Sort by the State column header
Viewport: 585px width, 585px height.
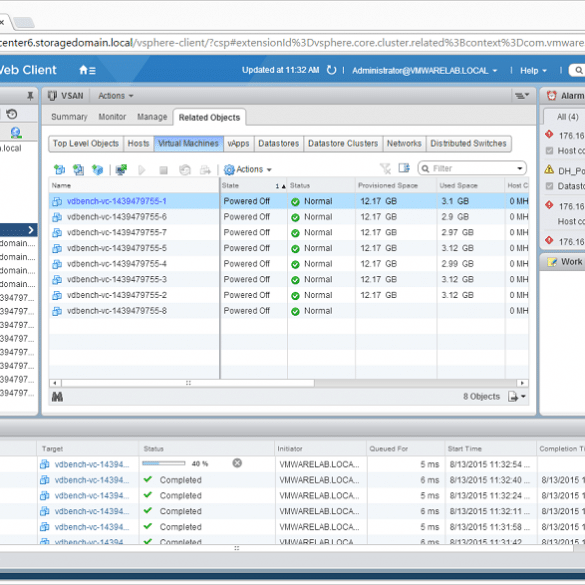point(253,185)
